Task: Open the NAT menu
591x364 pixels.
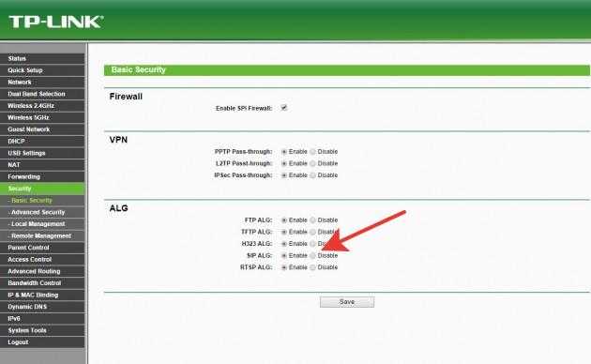Action: 42,165
